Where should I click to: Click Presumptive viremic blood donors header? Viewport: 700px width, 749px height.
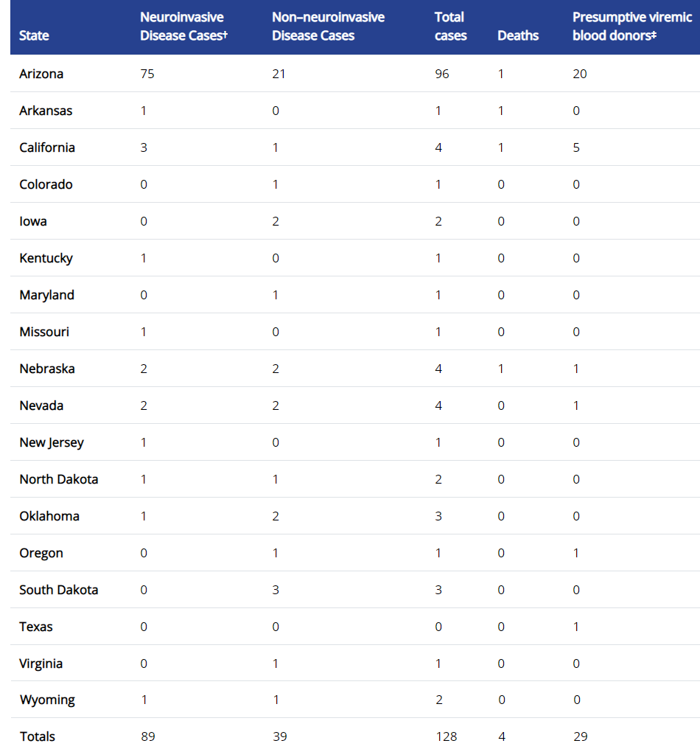[631, 27]
